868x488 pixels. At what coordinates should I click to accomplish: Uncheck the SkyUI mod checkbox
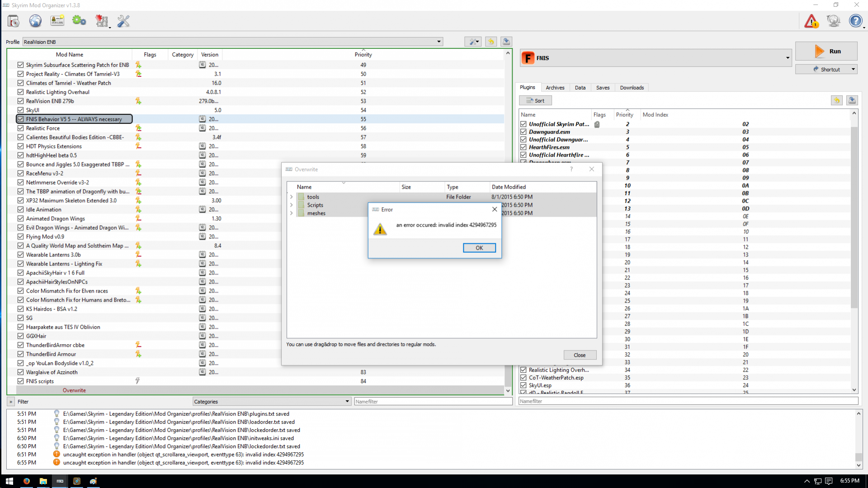(x=20, y=110)
